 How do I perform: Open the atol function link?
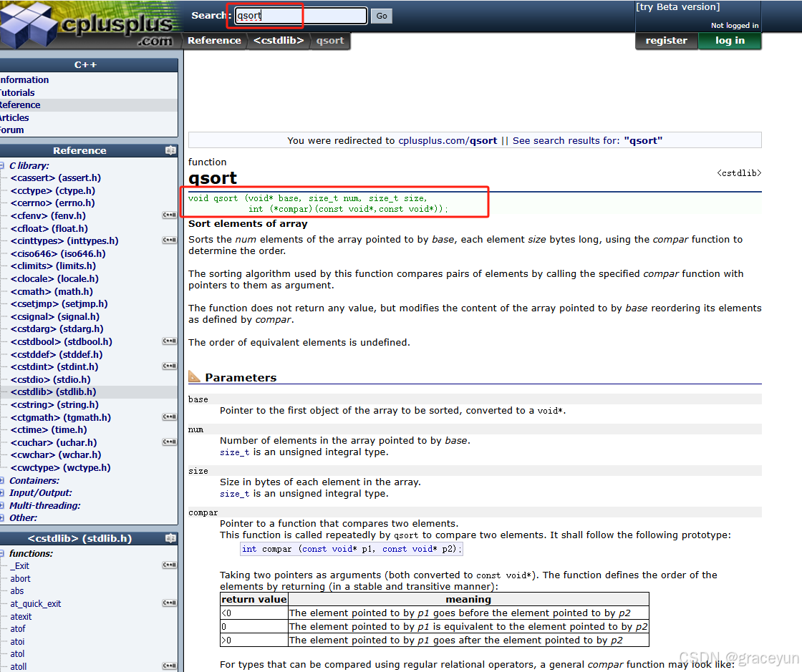pos(17,653)
